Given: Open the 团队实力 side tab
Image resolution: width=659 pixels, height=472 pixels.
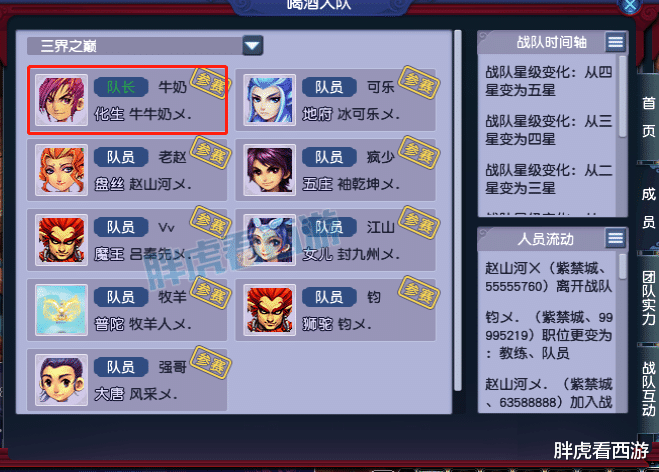Looking at the screenshot, I should (648, 298).
